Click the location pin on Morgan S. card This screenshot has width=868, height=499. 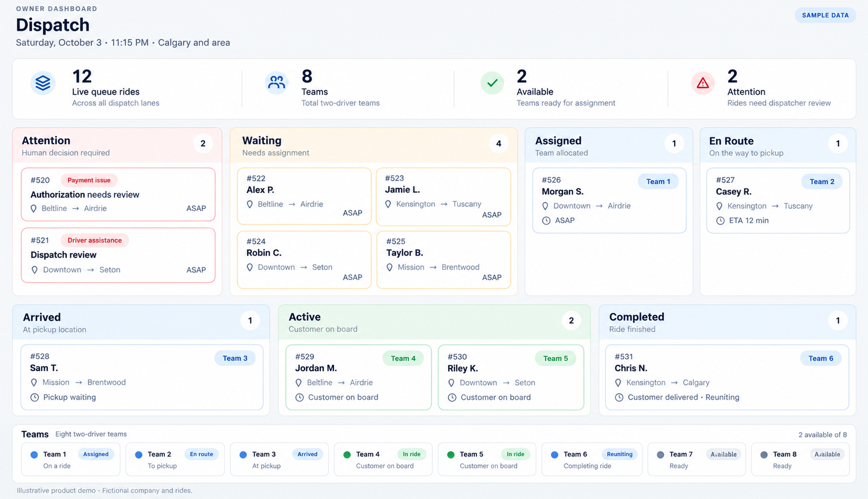pos(545,206)
